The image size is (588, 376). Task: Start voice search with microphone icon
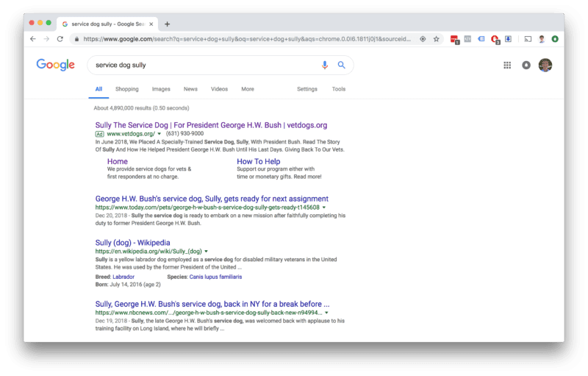[x=325, y=65]
